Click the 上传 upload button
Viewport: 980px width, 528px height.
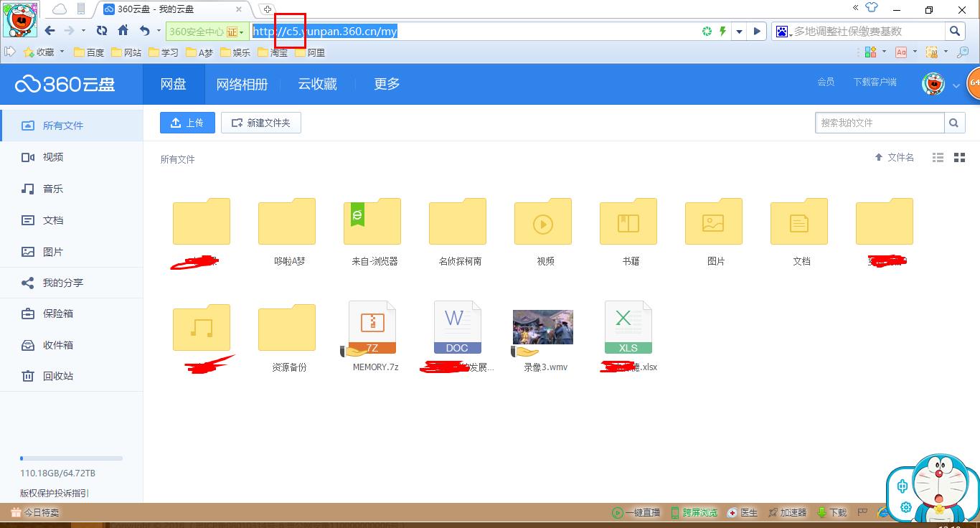coord(187,123)
